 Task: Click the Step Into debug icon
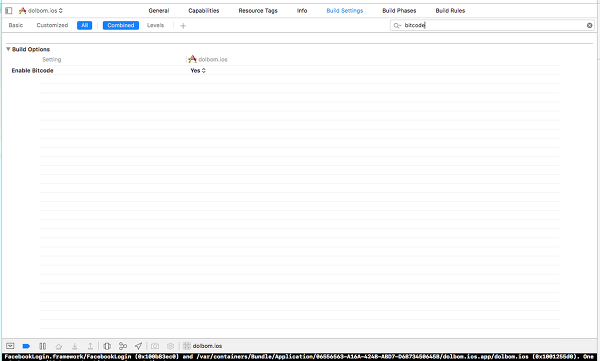[75, 346]
